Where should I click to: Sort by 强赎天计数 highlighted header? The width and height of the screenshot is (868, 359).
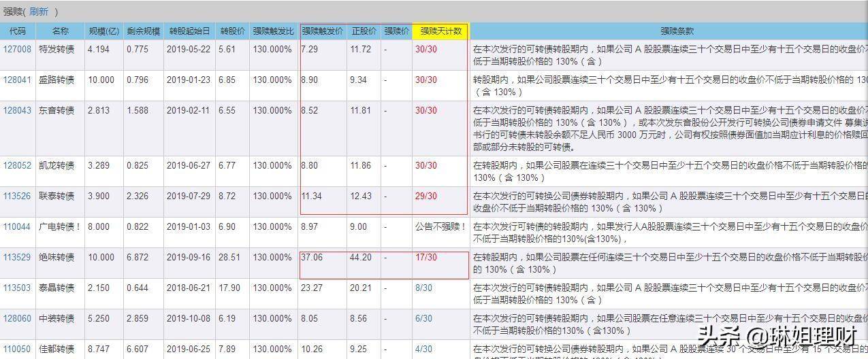440,31
